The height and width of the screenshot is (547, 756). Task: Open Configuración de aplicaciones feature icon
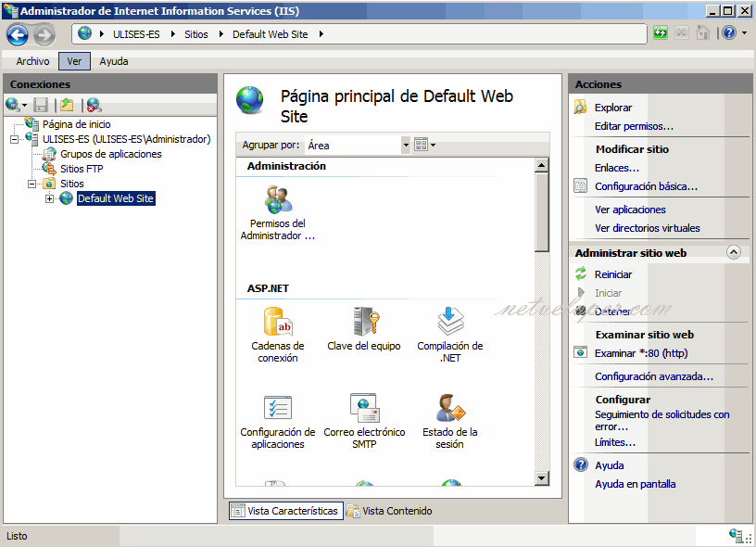pyautogui.click(x=278, y=408)
